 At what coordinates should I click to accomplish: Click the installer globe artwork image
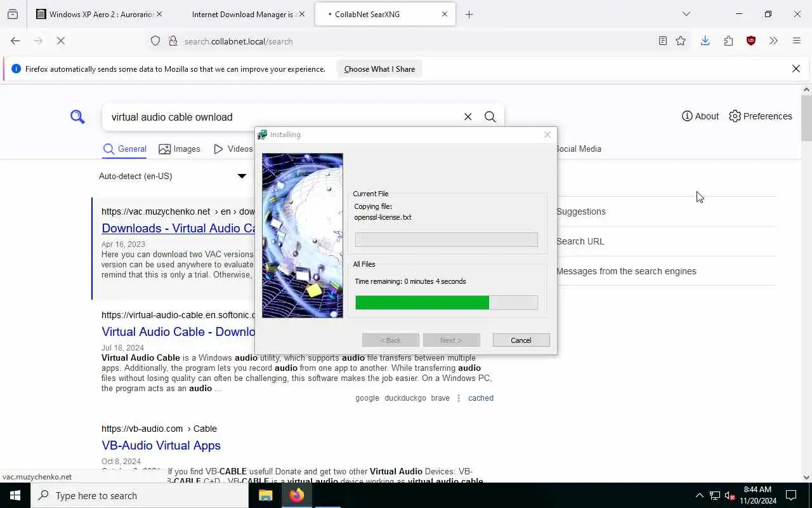click(303, 236)
